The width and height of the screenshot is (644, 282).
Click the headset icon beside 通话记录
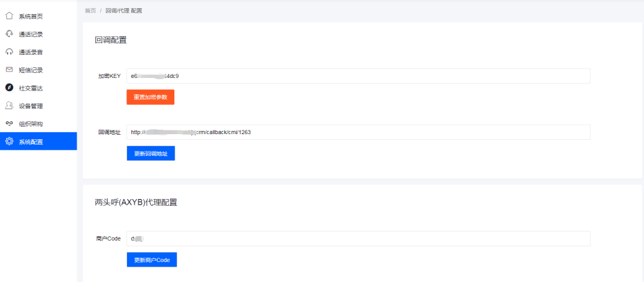[x=9, y=34]
